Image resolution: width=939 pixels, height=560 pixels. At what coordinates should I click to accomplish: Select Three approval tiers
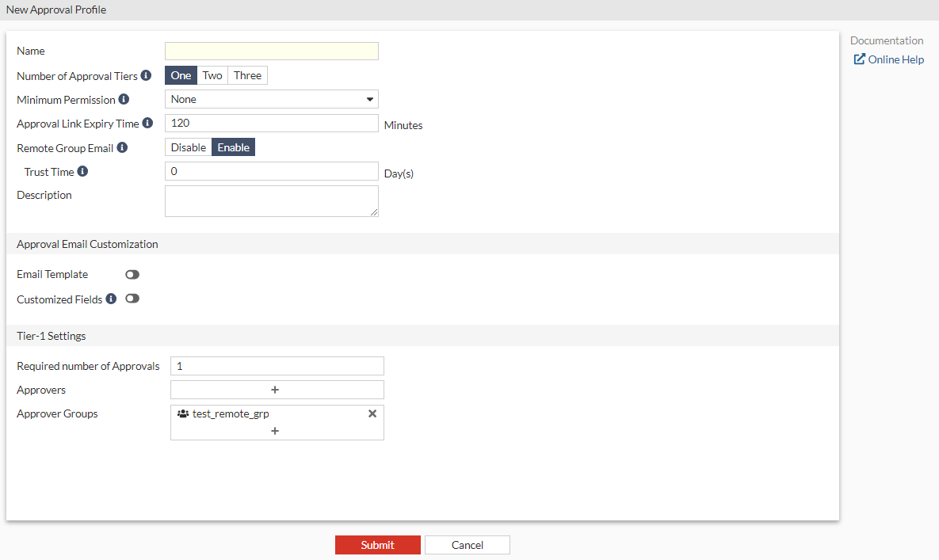pyautogui.click(x=247, y=75)
